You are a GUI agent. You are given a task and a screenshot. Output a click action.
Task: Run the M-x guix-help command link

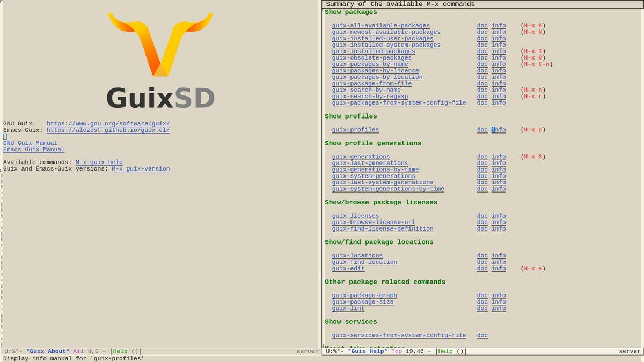coord(99,162)
